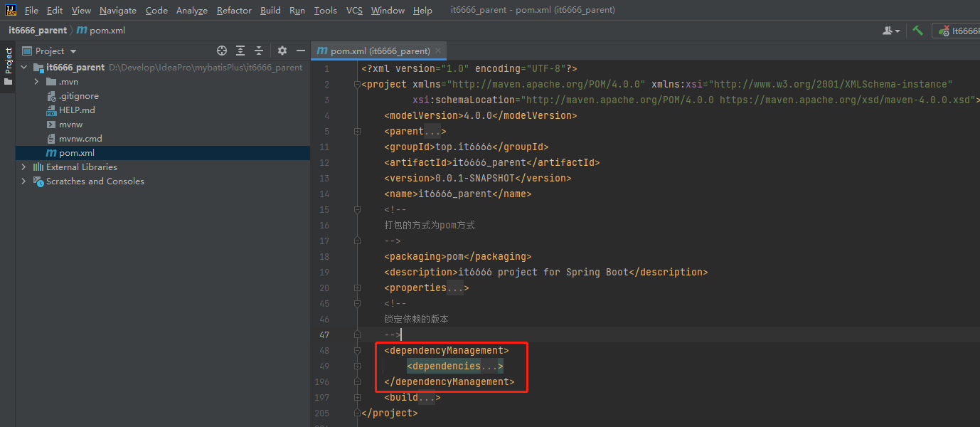
Task: Select External Libraries in the tree
Action: [81, 167]
